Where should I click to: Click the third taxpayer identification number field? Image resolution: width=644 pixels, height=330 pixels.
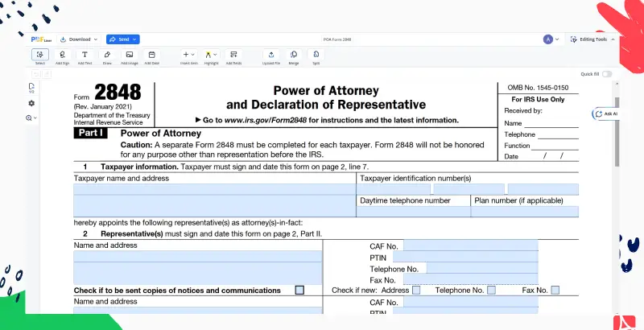point(543,189)
